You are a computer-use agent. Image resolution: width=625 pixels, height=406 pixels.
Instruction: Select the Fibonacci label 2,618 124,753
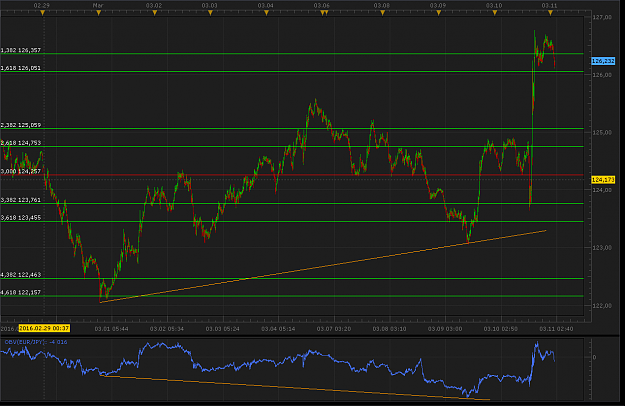coord(21,143)
